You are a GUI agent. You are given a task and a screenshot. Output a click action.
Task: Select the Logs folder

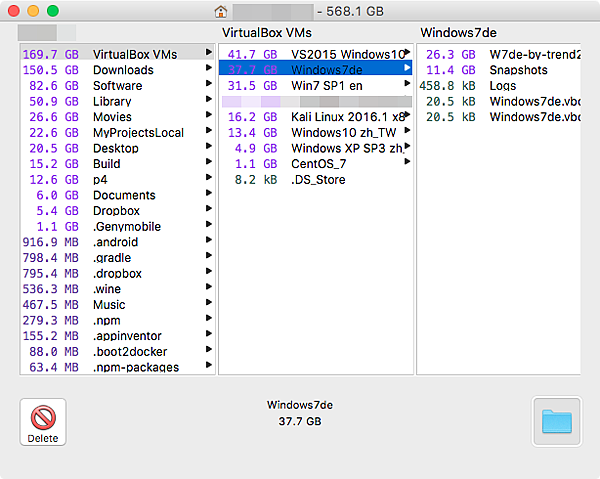click(x=499, y=86)
